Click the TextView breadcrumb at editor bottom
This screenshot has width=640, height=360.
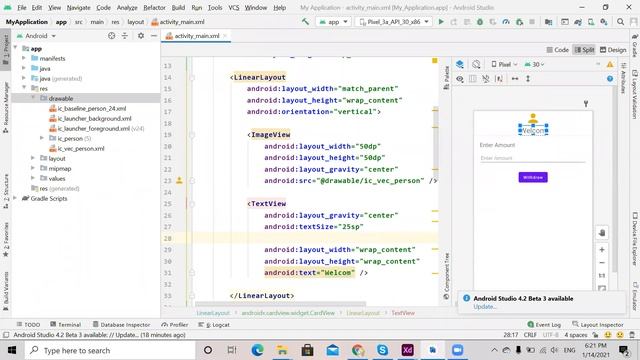point(403,313)
